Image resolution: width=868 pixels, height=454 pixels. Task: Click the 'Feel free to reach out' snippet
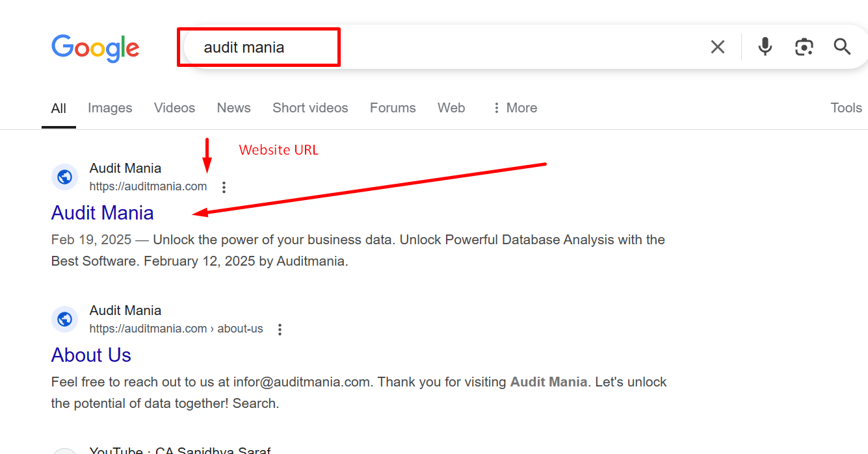pos(359,392)
